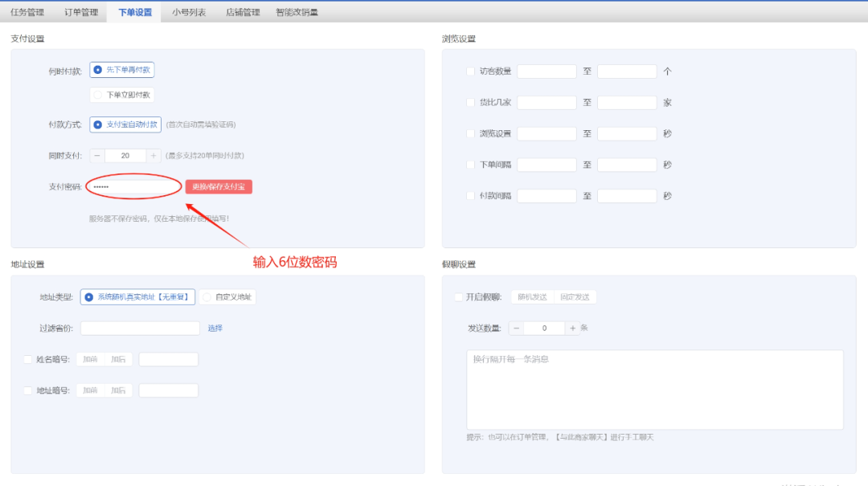Click the 浏览设置 maximum seconds input
868x486 pixels.
click(627, 133)
